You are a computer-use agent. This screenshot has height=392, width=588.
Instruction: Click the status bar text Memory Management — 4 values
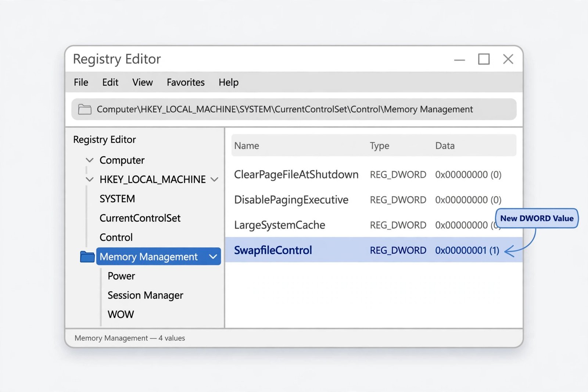coord(130,338)
